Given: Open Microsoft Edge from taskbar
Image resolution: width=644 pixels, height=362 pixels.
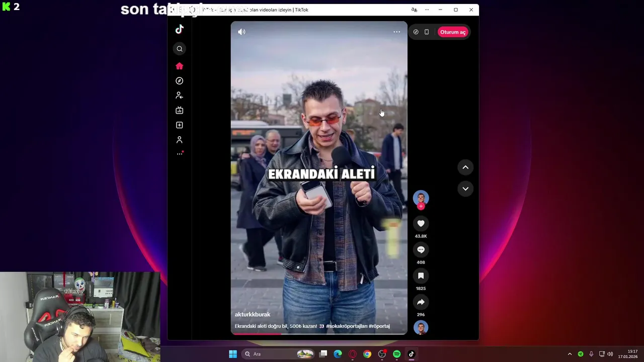Looking at the screenshot, I should click(338, 354).
